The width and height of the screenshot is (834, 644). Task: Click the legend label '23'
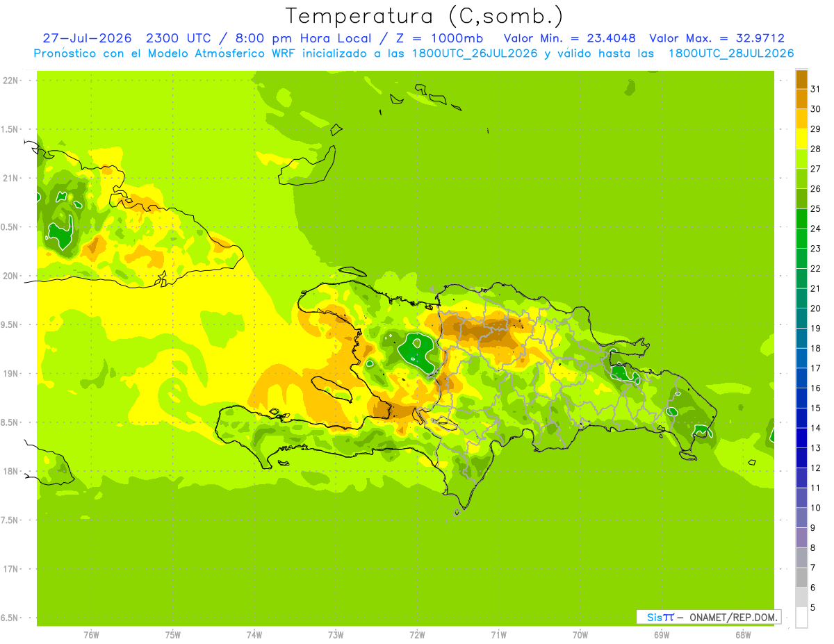point(815,249)
